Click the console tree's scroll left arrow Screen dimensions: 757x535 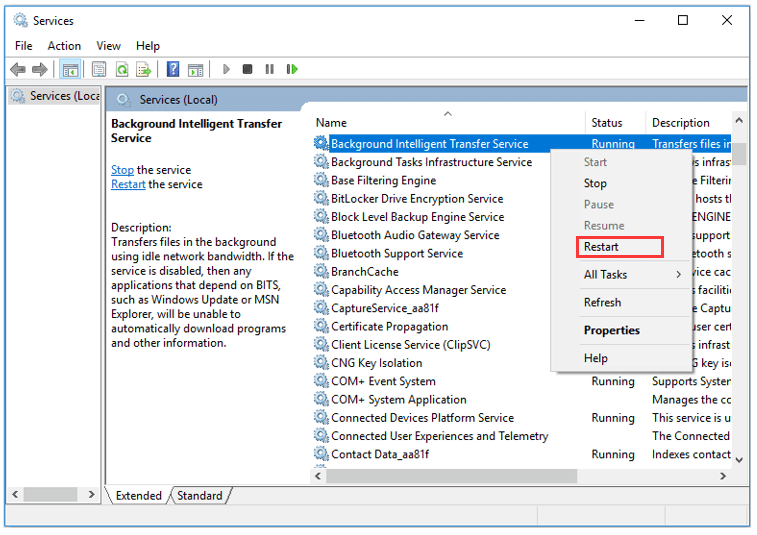pyautogui.click(x=15, y=494)
